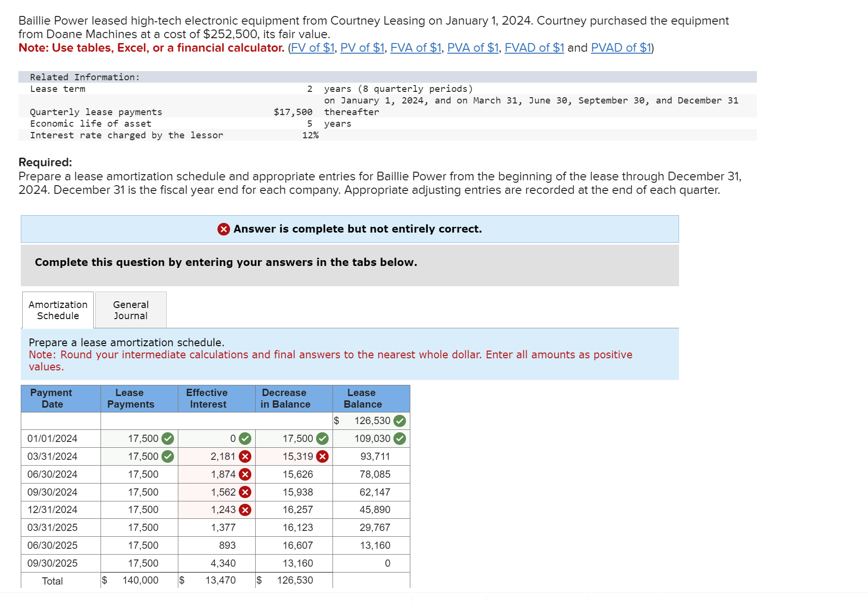Click the 1,377 effective interest cell
868x602 pixels.
pos(217,528)
